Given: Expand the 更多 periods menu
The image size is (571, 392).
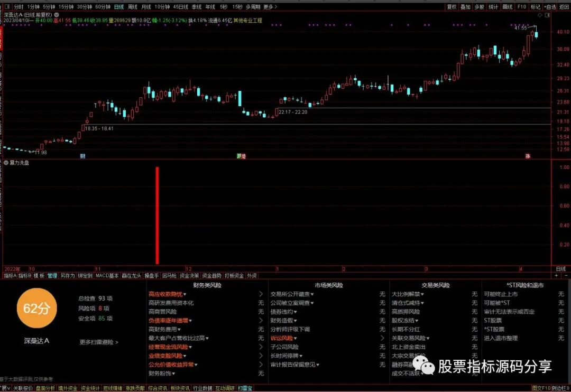Looking at the screenshot, I should click(270, 6).
